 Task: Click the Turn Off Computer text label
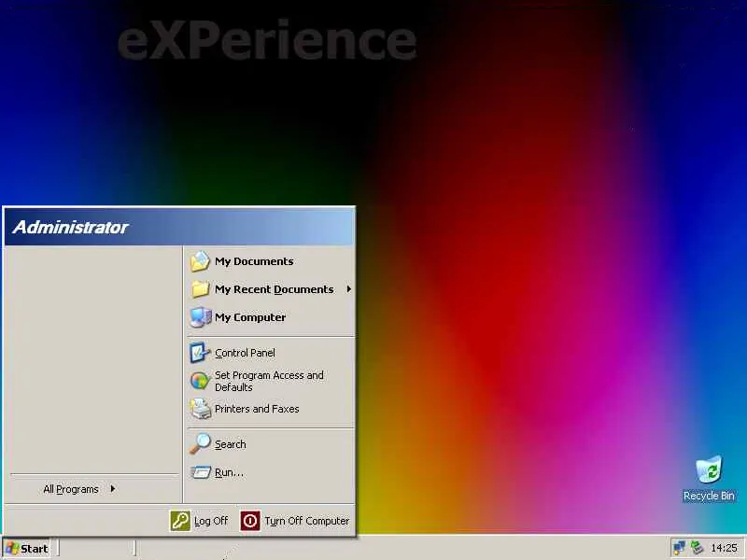[x=307, y=521]
